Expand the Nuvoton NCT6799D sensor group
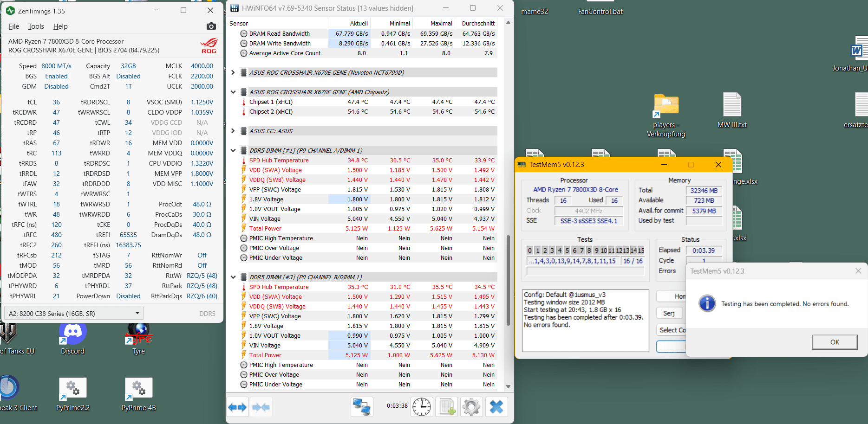Screen dimensions: 868x424 coord(233,72)
